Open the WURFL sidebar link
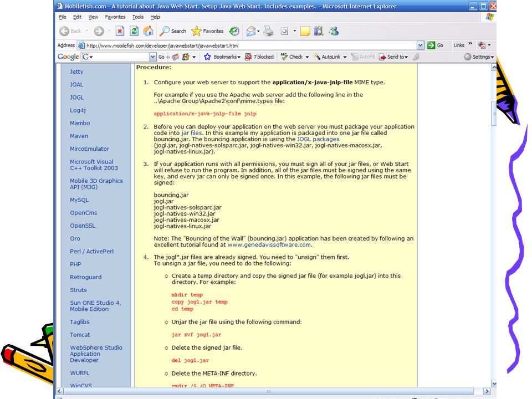Viewport: 532px width, 399px height. (80, 373)
